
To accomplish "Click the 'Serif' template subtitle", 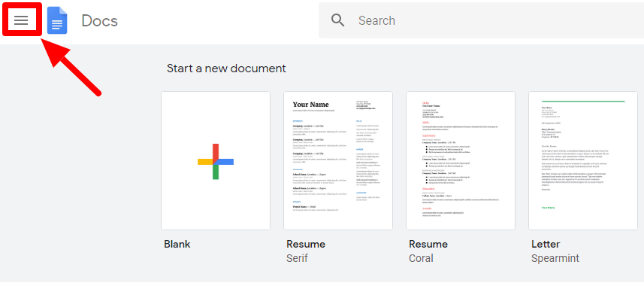I will (297, 258).
